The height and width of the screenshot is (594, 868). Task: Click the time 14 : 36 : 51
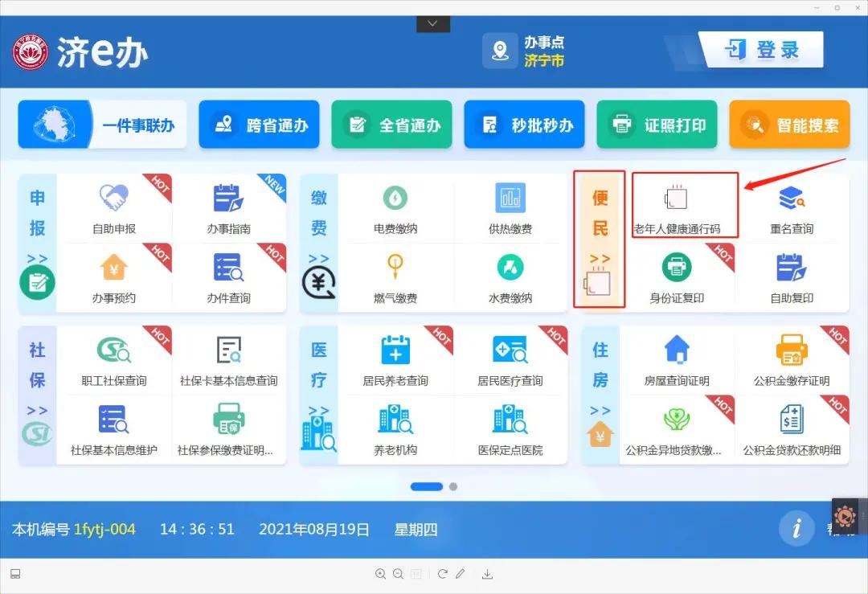(x=197, y=529)
